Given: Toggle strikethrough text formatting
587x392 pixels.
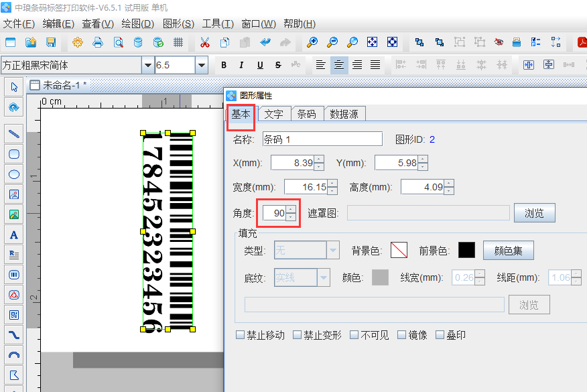Looking at the screenshot, I should point(278,65).
